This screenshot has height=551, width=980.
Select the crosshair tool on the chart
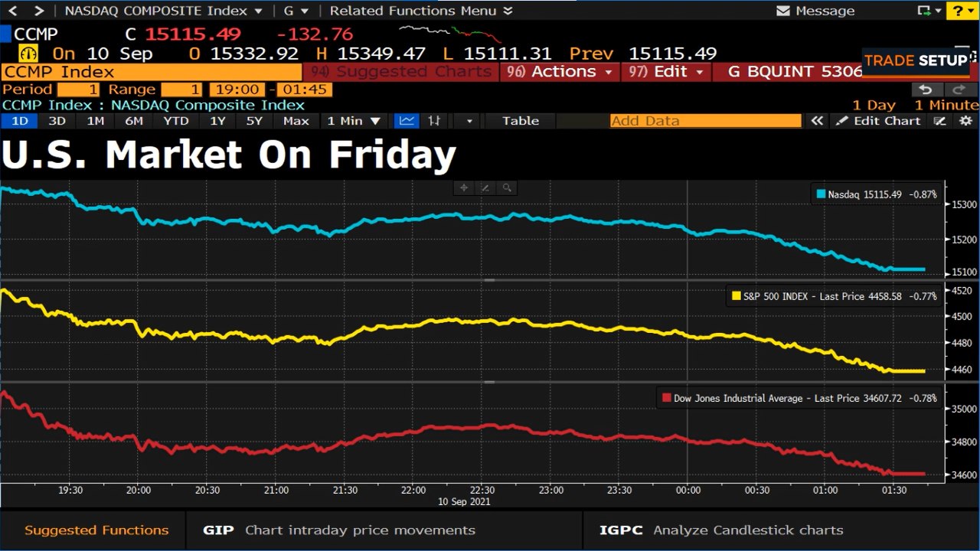[464, 187]
